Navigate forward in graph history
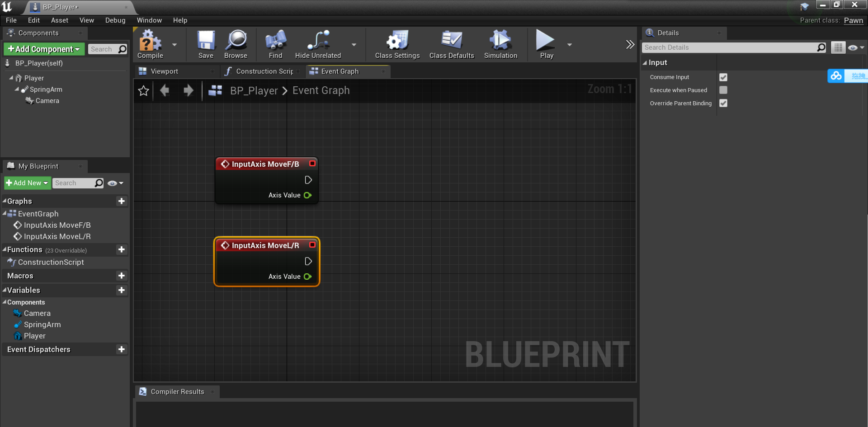868x427 pixels. pyautogui.click(x=188, y=90)
